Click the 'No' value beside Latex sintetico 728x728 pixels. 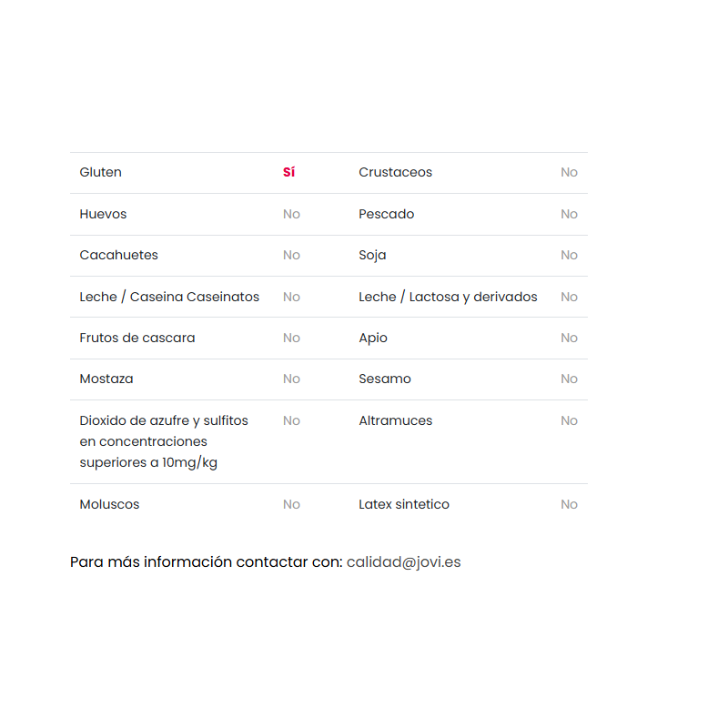569,504
